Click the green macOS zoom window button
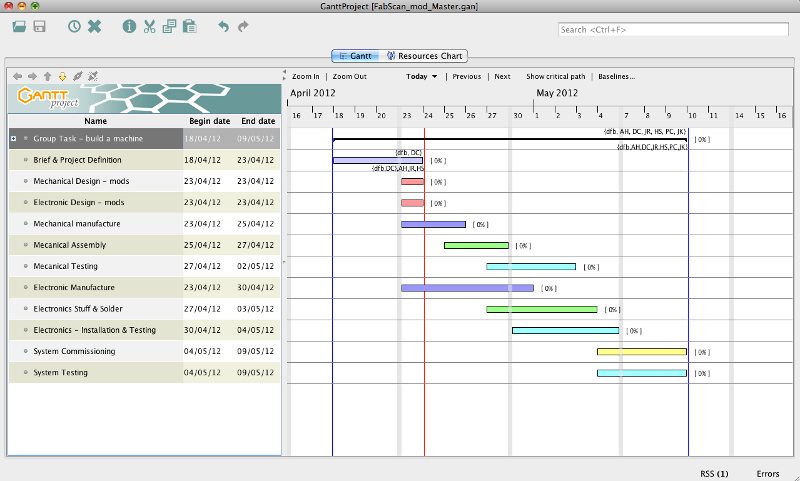800x481 pixels. pyautogui.click(x=35, y=6)
